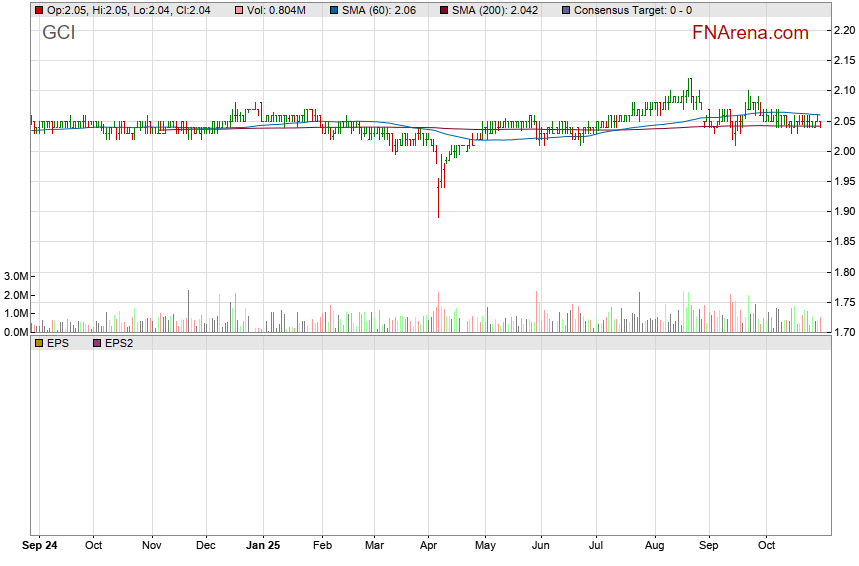Click the Consensus Target legend marker

point(566,10)
